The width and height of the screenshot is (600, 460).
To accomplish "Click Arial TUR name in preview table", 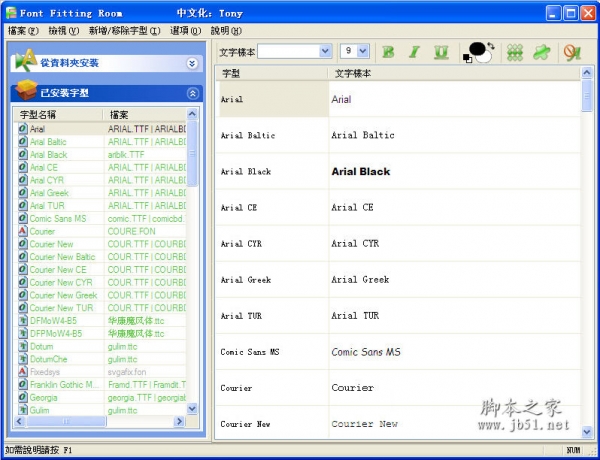I will click(241, 316).
